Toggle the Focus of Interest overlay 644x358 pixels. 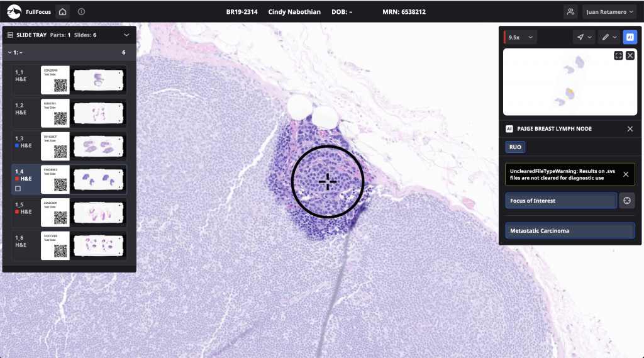[x=560, y=201]
